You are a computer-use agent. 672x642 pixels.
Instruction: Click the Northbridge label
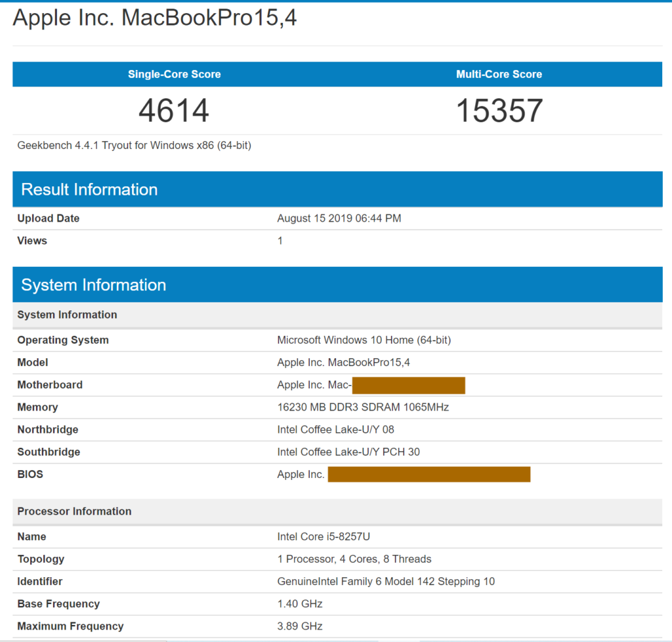pyautogui.click(x=47, y=430)
